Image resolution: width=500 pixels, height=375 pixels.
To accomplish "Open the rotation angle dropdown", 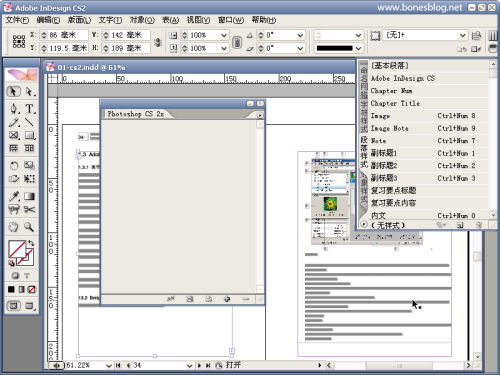I will click(x=300, y=35).
